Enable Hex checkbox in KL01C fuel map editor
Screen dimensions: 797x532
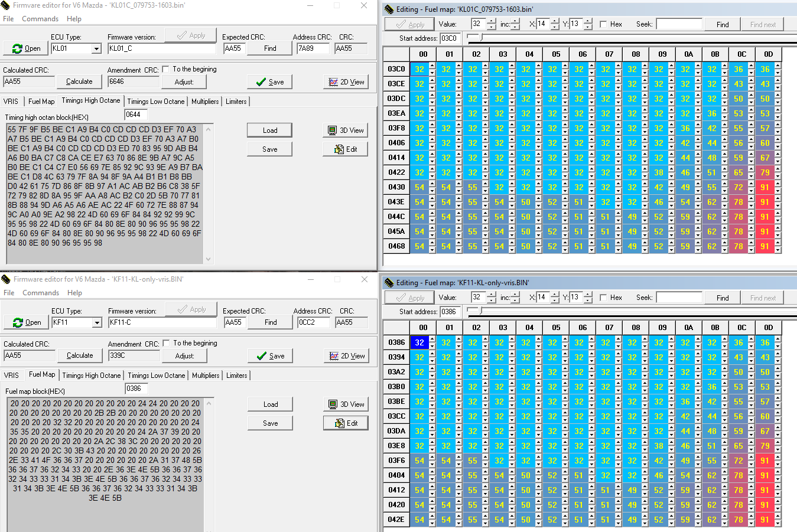pos(603,24)
